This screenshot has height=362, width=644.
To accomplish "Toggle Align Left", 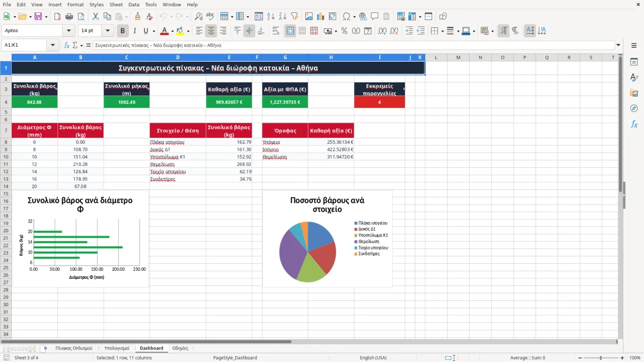I will [200, 31].
